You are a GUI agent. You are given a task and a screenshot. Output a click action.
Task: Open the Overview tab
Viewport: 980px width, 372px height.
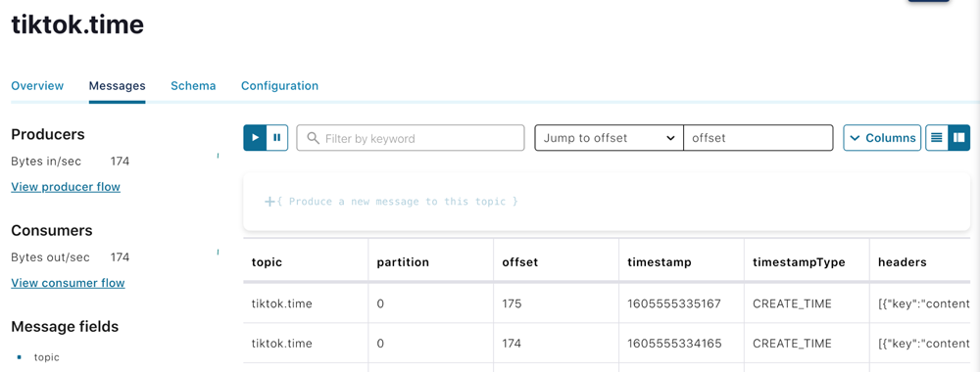pos(37,86)
